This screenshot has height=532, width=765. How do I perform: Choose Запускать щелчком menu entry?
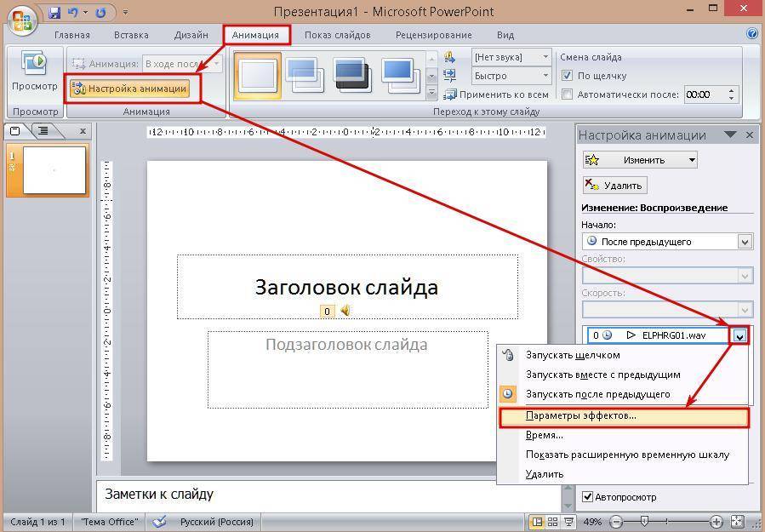[623, 355]
